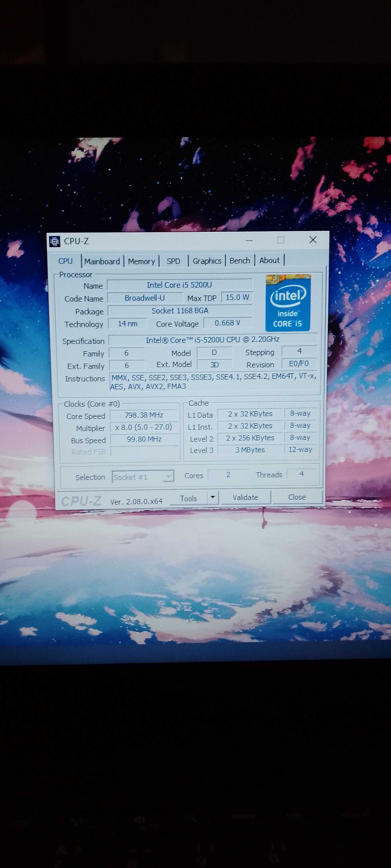Open the Memory tab
The image size is (391, 868).
pos(141,261)
